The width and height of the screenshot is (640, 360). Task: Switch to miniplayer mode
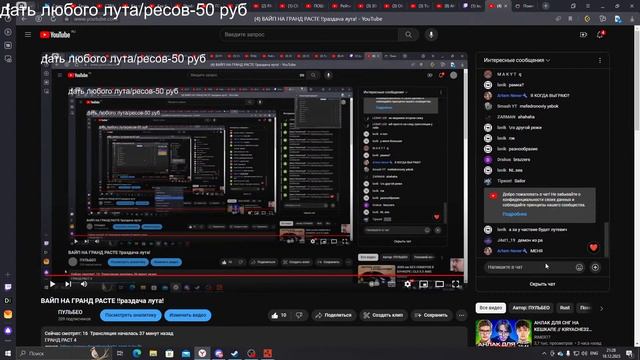[423, 284]
